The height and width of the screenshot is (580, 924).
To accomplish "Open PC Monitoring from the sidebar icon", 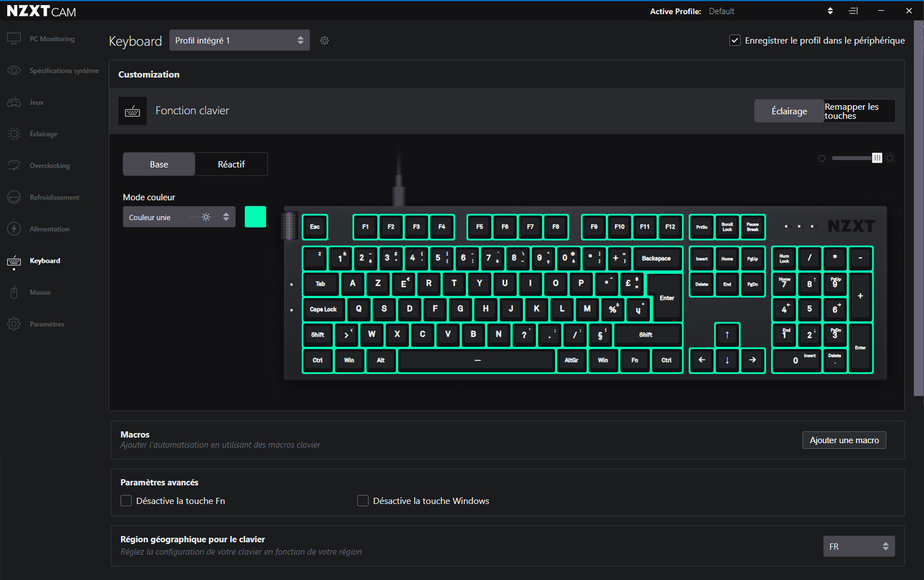I will tap(14, 39).
